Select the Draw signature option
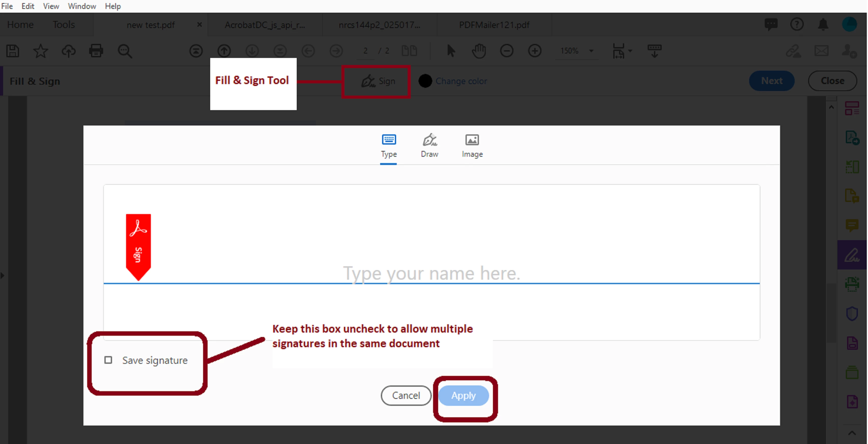Screen dimensions: 868x444 tap(430, 146)
